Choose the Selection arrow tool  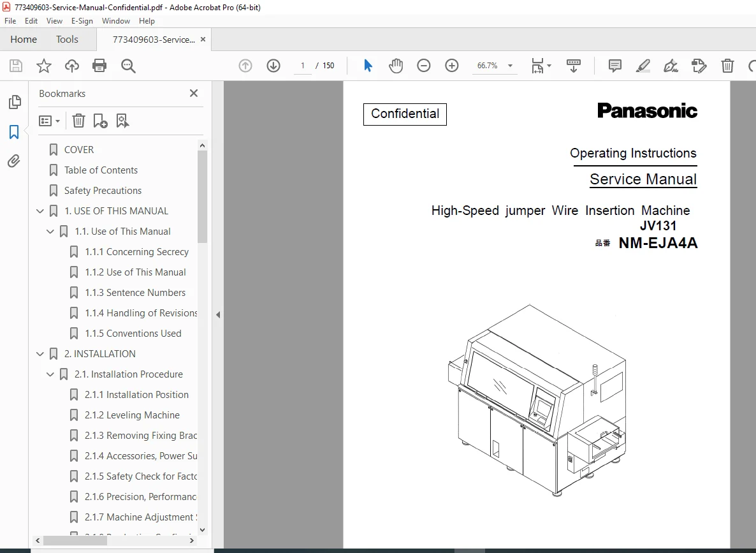point(368,66)
